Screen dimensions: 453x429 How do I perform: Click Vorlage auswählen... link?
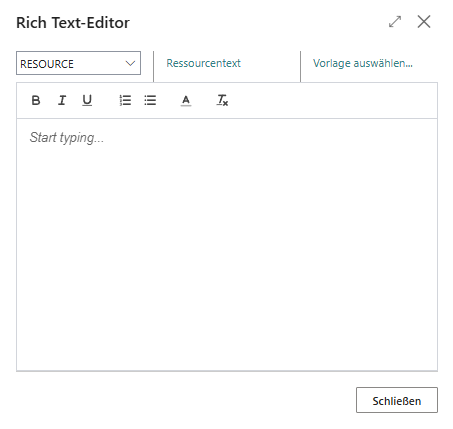point(363,63)
